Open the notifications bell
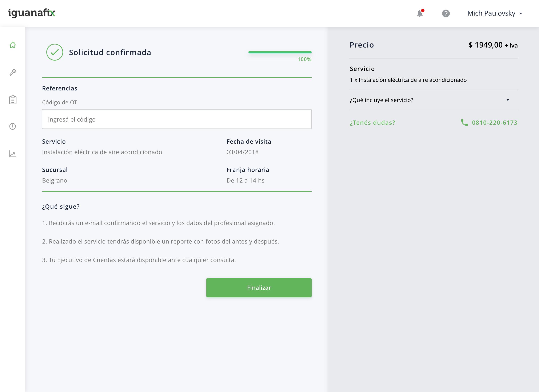The height and width of the screenshot is (392, 539). (x=420, y=13)
